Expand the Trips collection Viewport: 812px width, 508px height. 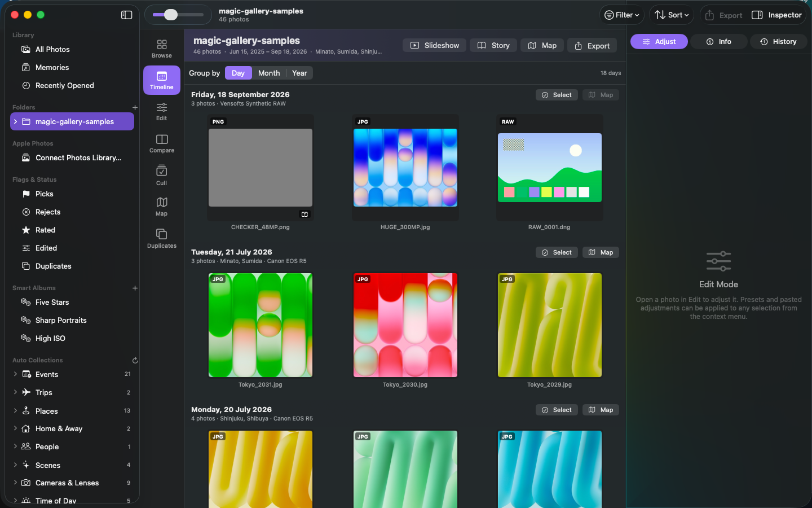(15, 392)
